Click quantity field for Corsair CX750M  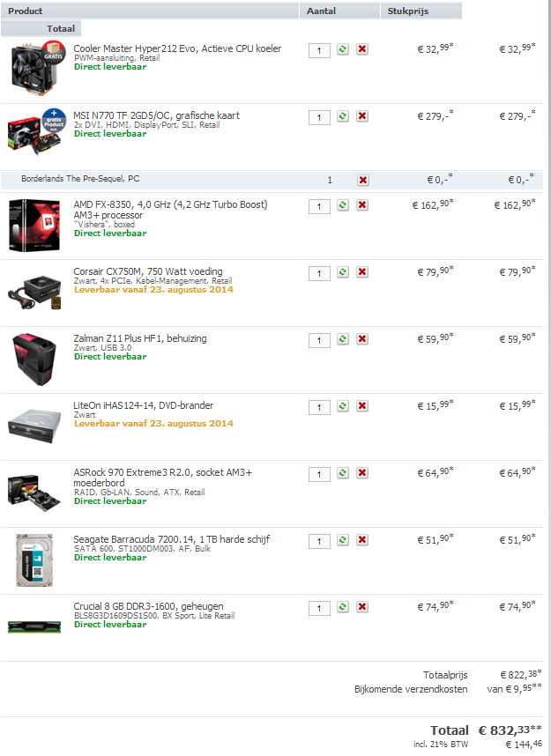tap(319, 273)
